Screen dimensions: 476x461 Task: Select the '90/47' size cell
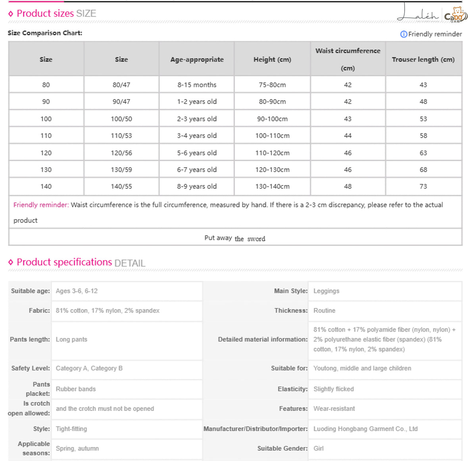click(121, 102)
